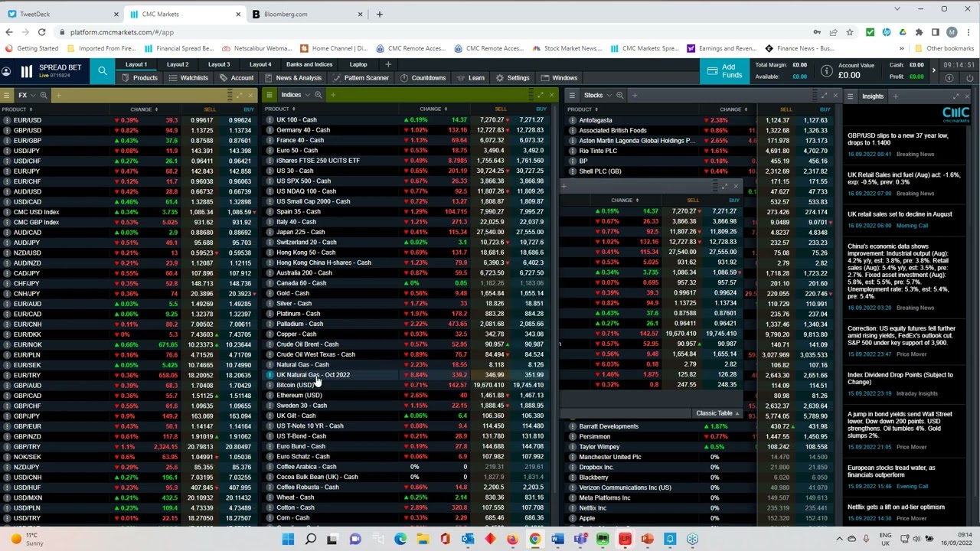Open account value info icon
980x551 pixels.
[827, 71]
